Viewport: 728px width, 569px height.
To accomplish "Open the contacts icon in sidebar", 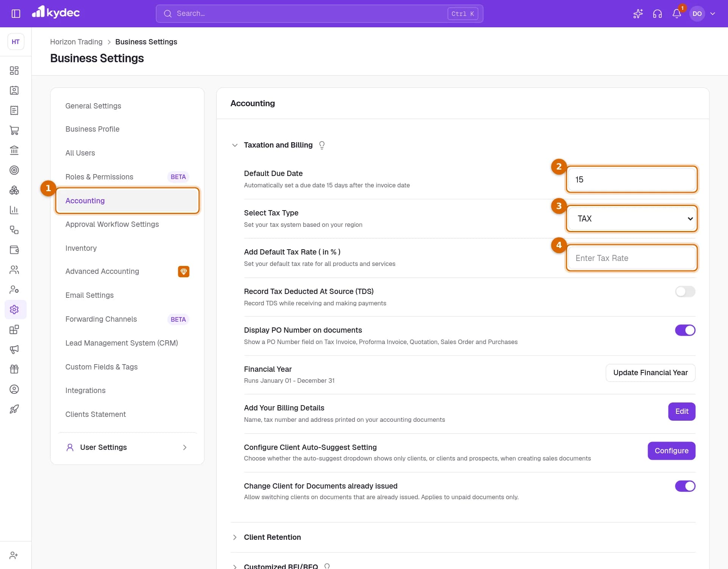I will (x=14, y=90).
